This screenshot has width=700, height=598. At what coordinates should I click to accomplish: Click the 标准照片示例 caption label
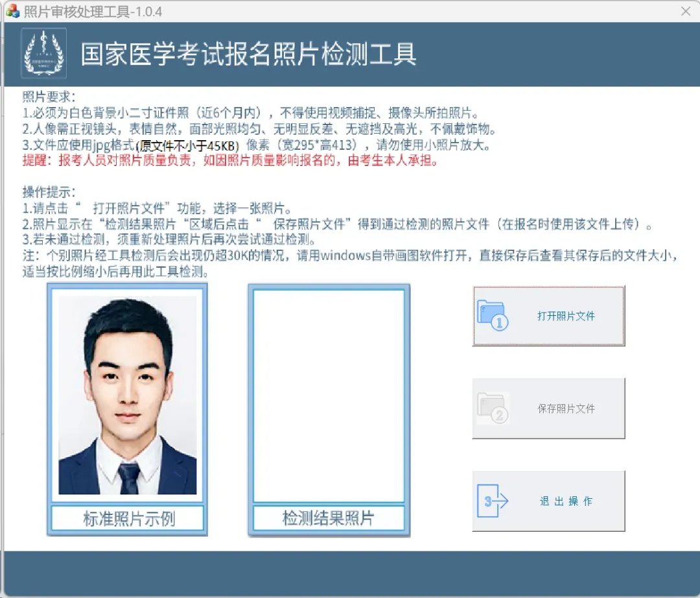tap(128, 518)
